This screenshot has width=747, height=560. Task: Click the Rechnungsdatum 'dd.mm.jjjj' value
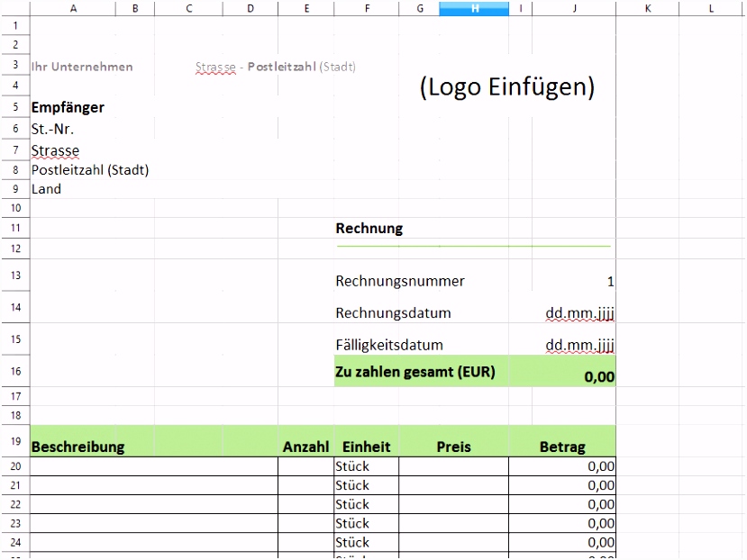[579, 313]
